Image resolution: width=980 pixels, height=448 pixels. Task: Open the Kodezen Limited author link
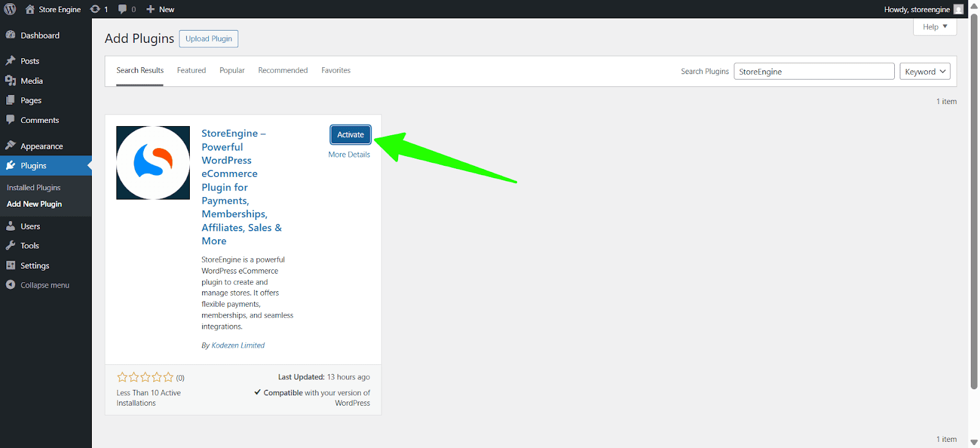coord(238,345)
